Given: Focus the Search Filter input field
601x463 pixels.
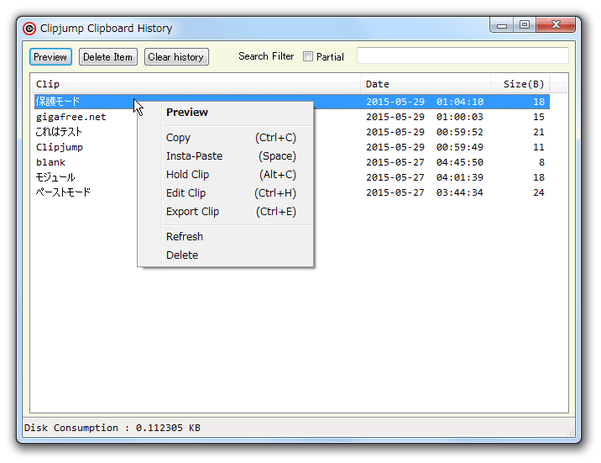Looking at the screenshot, I should [x=462, y=56].
